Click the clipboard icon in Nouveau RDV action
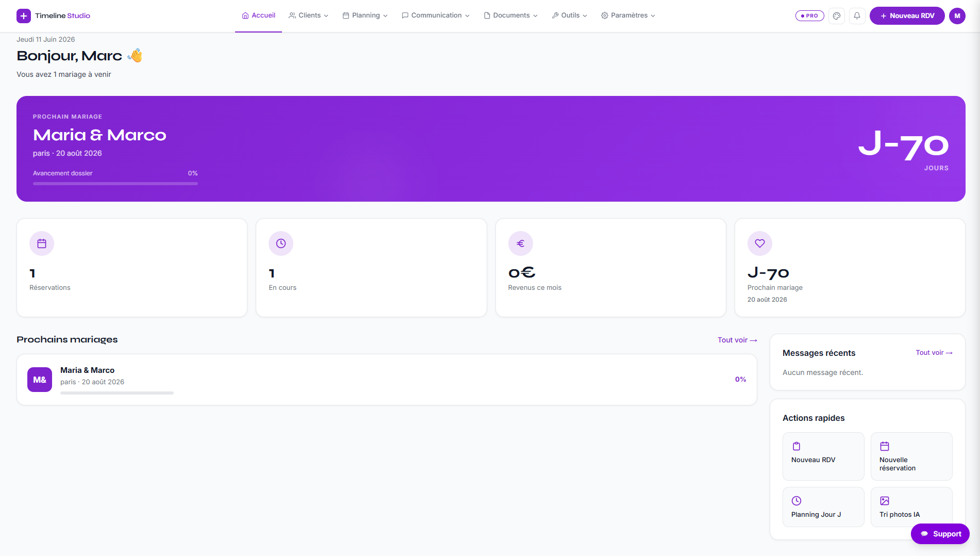 tap(796, 446)
